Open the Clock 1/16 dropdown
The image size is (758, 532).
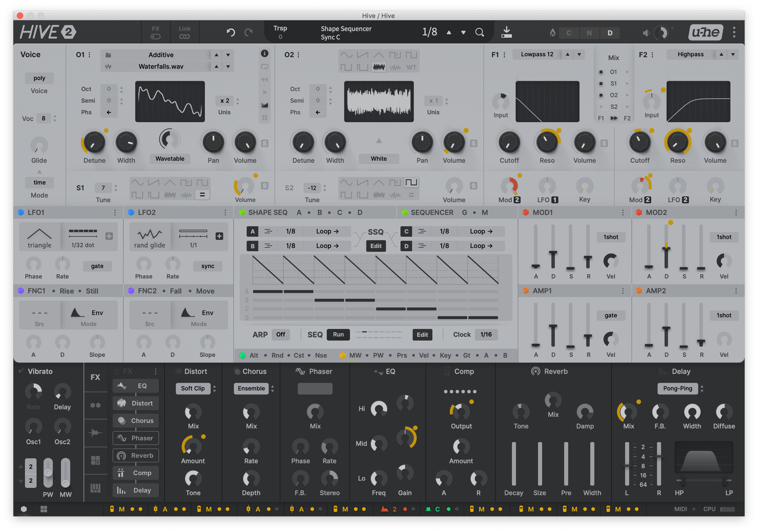tap(486, 334)
